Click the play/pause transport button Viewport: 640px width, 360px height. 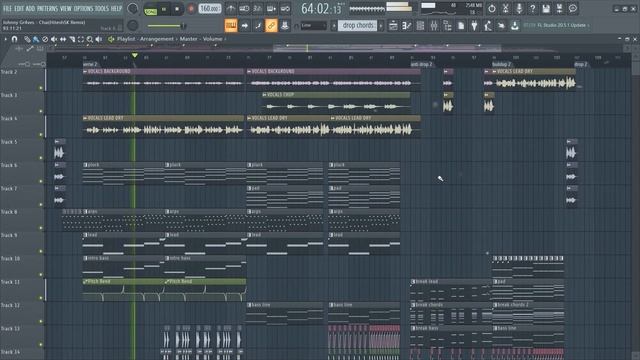pos(164,9)
